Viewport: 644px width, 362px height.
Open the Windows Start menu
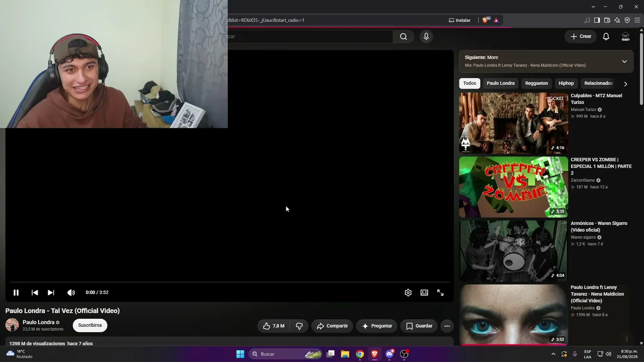click(x=240, y=354)
